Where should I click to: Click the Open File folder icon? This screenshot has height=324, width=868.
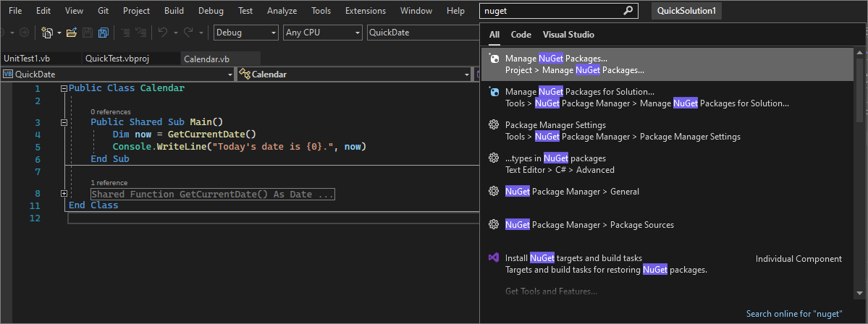(71, 33)
